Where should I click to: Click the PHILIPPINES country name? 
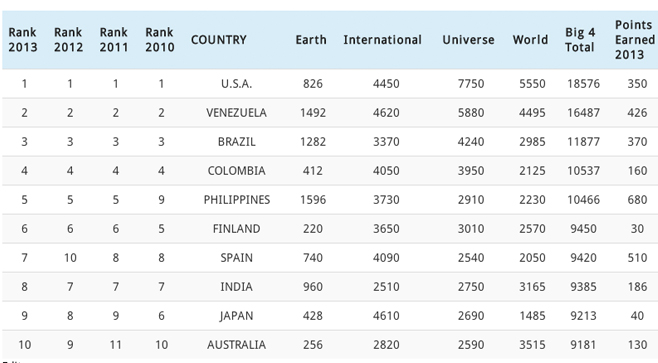coord(237,200)
